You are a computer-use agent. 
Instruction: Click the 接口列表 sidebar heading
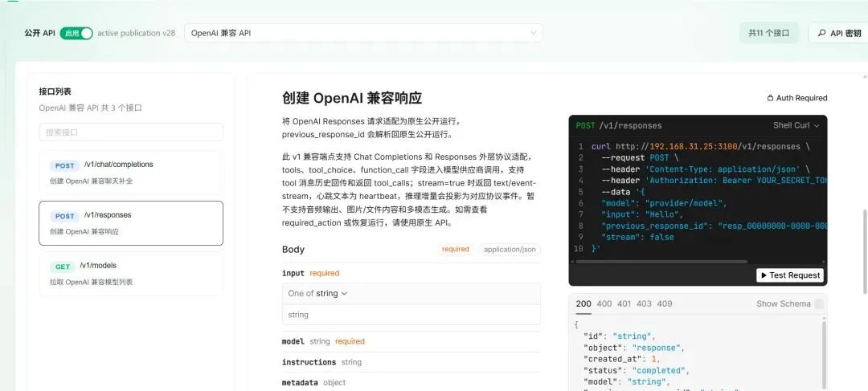(x=55, y=92)
